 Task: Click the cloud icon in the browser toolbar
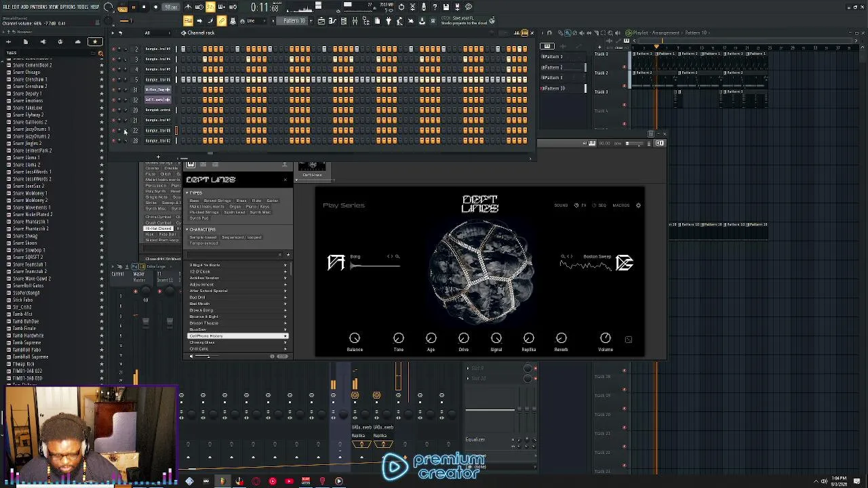[x=77, y=42]
